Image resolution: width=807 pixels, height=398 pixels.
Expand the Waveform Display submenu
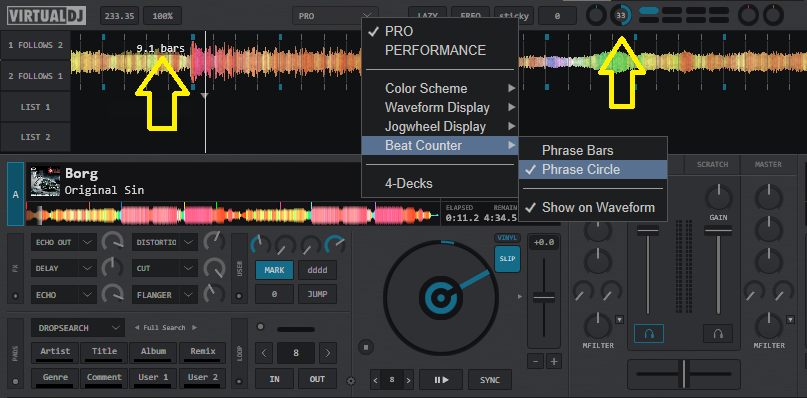point(440,108)
